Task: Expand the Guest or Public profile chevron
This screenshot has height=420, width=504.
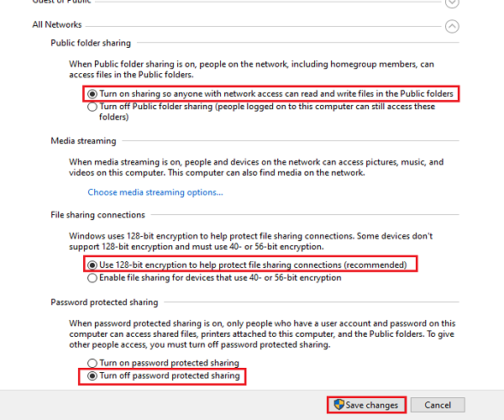Action: tap(452, 3)
